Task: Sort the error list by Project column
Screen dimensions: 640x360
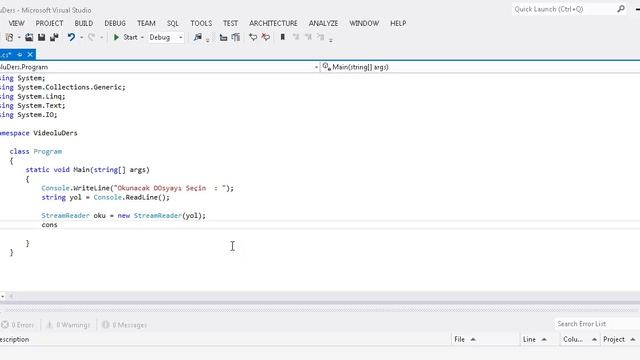Action: (620, 339)
